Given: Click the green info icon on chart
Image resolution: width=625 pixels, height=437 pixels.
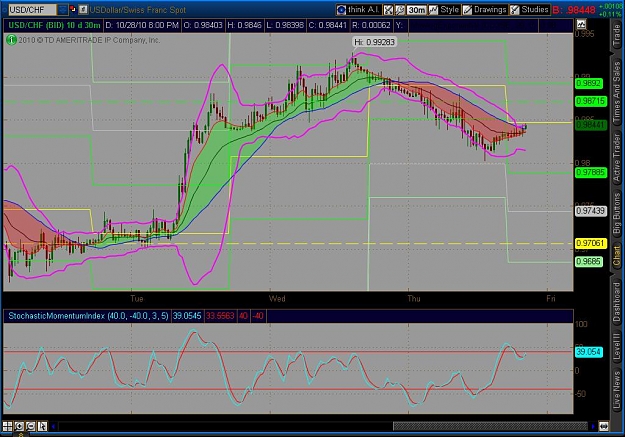Looking at the screenshot, I should [11, 40].
